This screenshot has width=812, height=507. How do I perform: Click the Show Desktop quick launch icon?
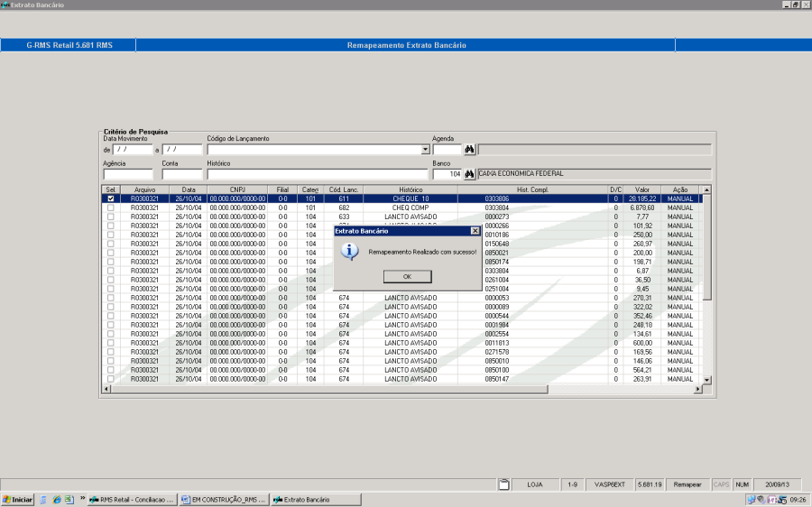point(43,500)
